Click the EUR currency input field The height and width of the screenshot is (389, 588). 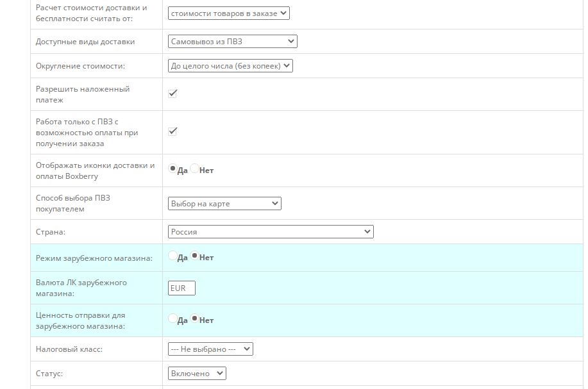pos(181,288)
